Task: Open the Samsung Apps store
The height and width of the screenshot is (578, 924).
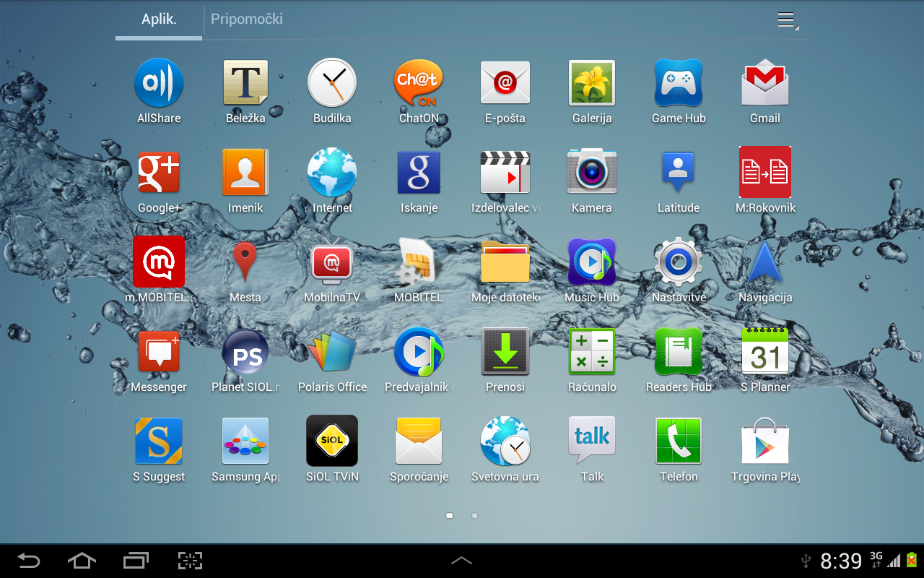Action: tap(245, 441)
